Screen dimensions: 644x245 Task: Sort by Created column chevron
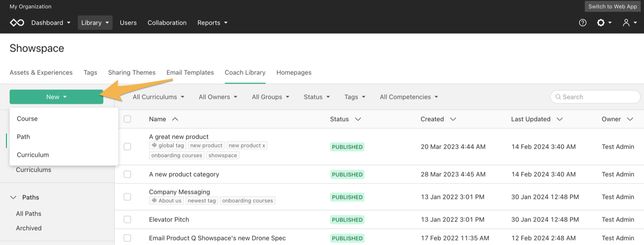[x=453, y=119]
